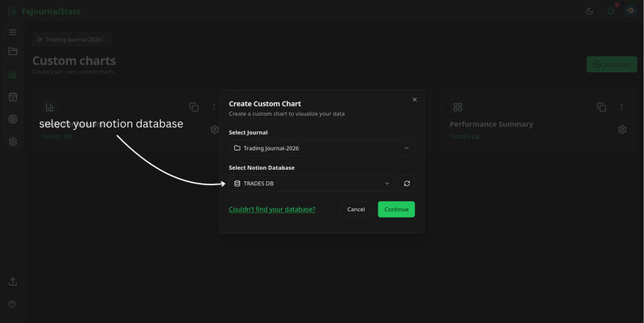The width and height of the screenshot is (644, 323).
Task: Click the refresh Notion databases icon
Action: pos(407,184)
